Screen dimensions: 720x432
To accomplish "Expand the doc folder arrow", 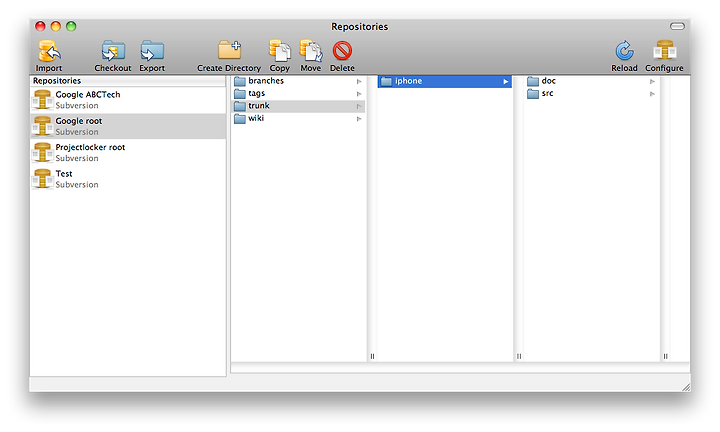I will point(652,82).
